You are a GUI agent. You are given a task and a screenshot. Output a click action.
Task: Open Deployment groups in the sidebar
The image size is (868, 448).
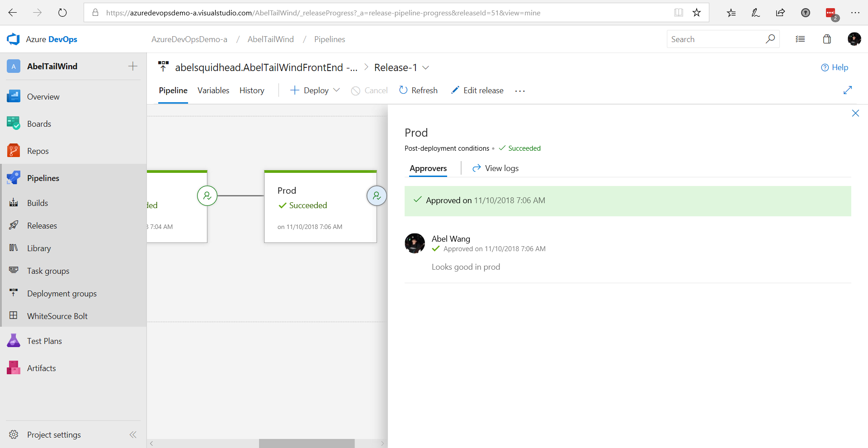pos(62,293)
